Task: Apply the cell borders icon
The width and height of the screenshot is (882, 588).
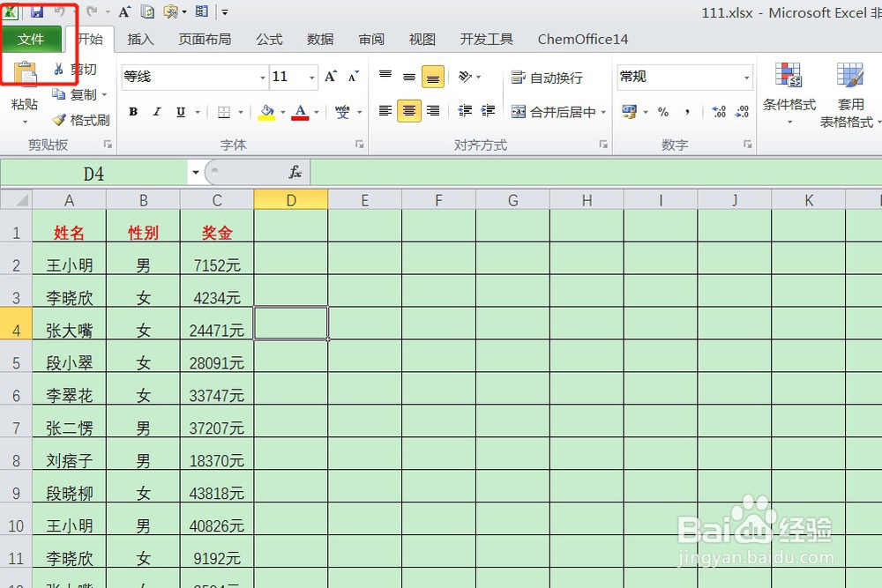Action: (224, 112)
